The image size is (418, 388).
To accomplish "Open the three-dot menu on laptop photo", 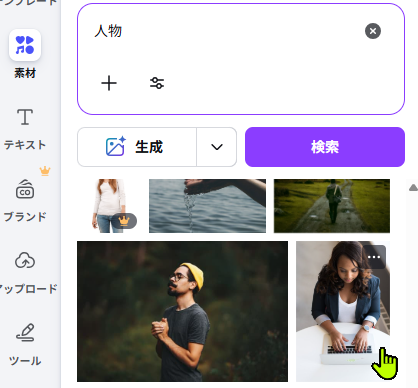I will click(x=374, y=257).
